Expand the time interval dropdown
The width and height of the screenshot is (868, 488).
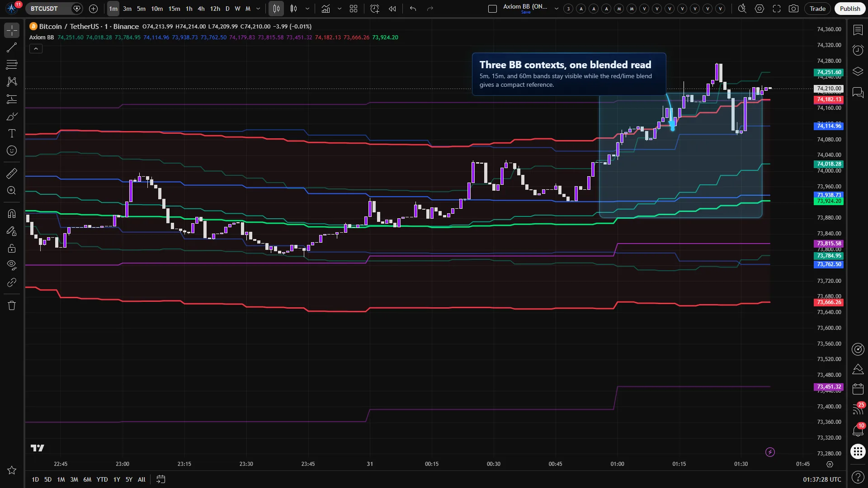258,9
